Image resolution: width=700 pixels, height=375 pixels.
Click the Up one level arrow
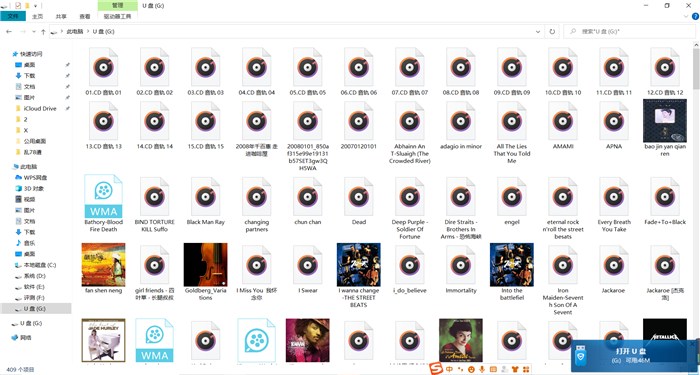click(x=43, y=32)
